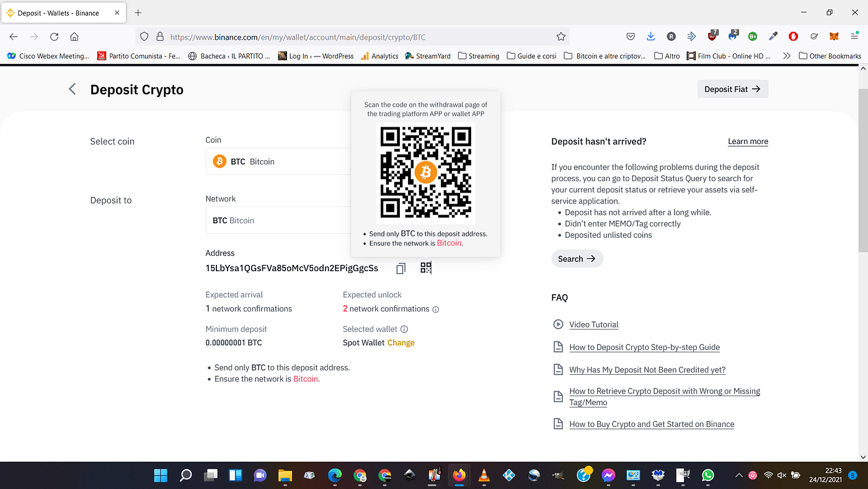Open Guide e corsi bookmarks folder
Viewport: 868px width, 489px height.
pos(532,56)
